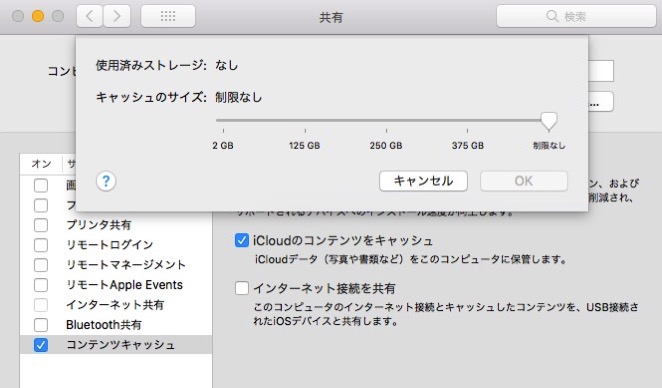662x388 pixels.
Task: Enable プリンタ共有 service checkbox
Action: [x=41, y=225]
